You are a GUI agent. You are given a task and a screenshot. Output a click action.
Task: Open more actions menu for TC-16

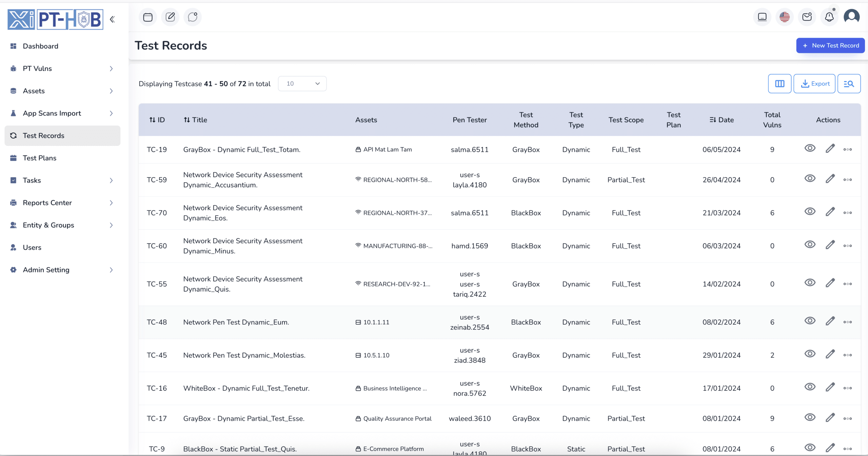(848, 388)
